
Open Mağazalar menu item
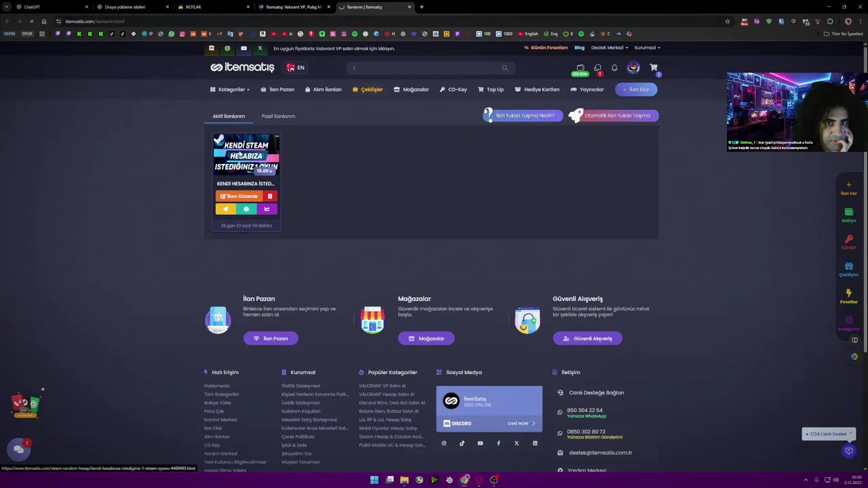411,89
